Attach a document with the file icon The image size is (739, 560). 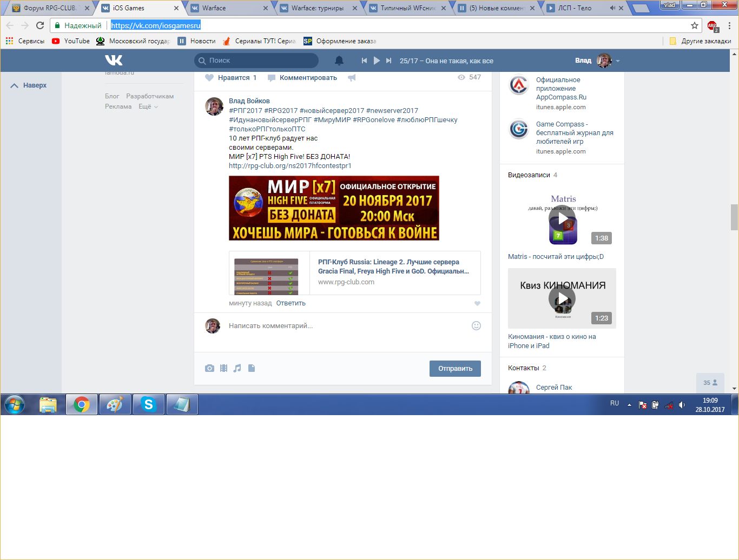[252, 368]
